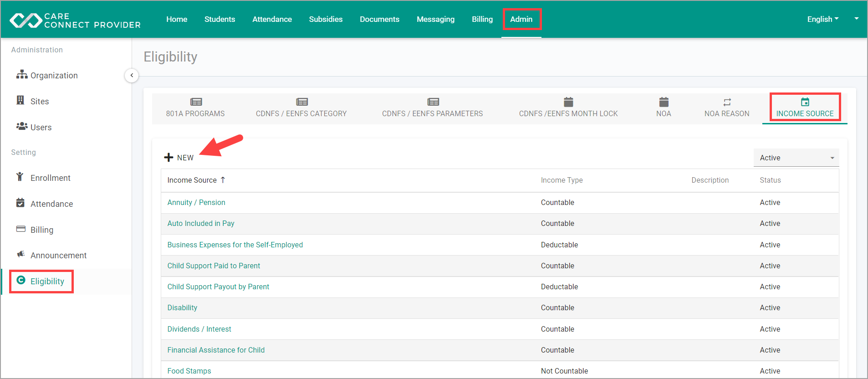The width and height of the screenshot is (868, 379).
Task: Open the Home menu
Action: click(x=177, y=19)
